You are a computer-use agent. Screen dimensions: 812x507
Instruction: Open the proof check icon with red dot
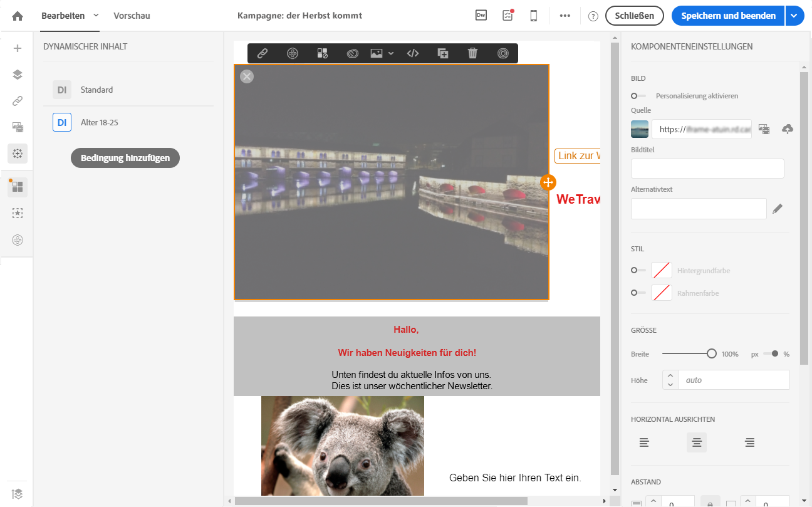click(507, 16)
